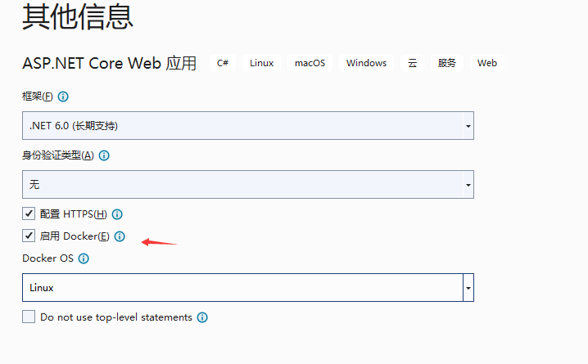Open the .NET 6.0 framework dropdown

coord(248,125)
